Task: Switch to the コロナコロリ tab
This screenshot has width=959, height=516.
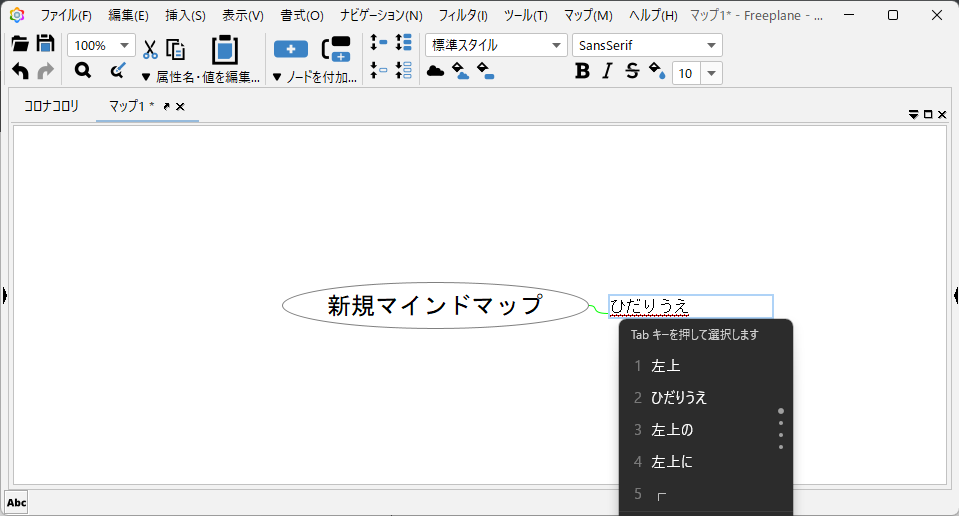Action: tap(51, 106)
